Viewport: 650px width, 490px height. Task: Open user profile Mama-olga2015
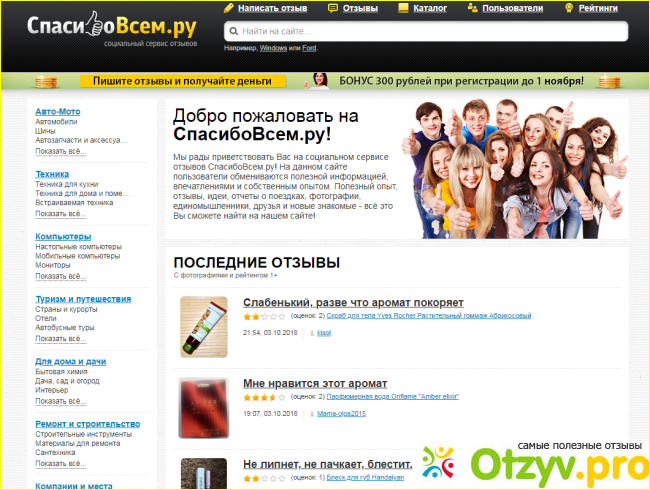(341, 412)
